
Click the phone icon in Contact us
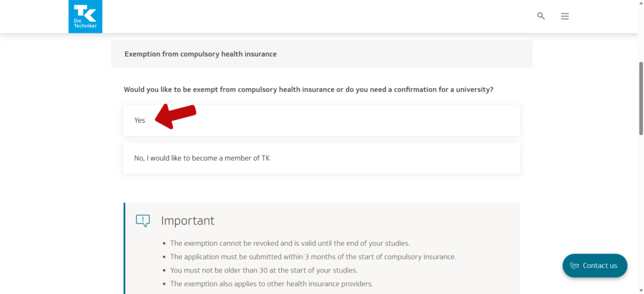(x=574, y=266)
